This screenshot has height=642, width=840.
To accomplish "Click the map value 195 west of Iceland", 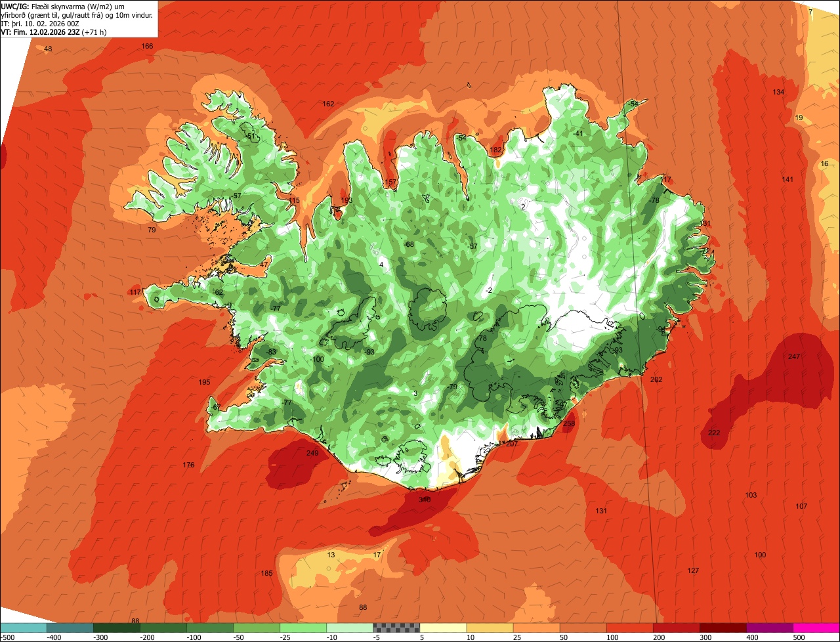I will [204, 382].
